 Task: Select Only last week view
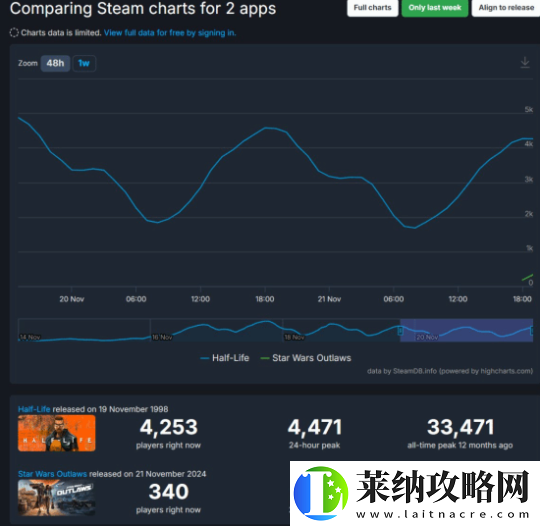tap(435, 8)
